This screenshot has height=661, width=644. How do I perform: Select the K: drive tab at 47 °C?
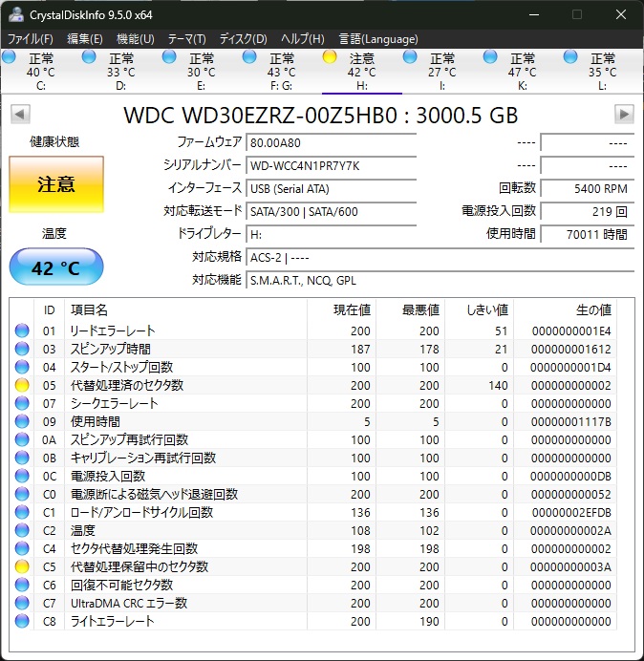pyautogui.click(x=522, y=72)
